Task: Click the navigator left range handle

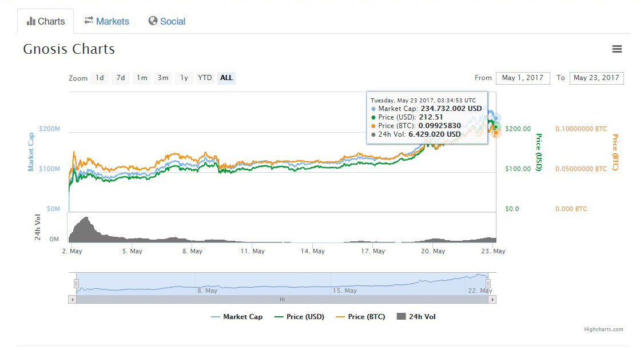Action: pos(76,284)
